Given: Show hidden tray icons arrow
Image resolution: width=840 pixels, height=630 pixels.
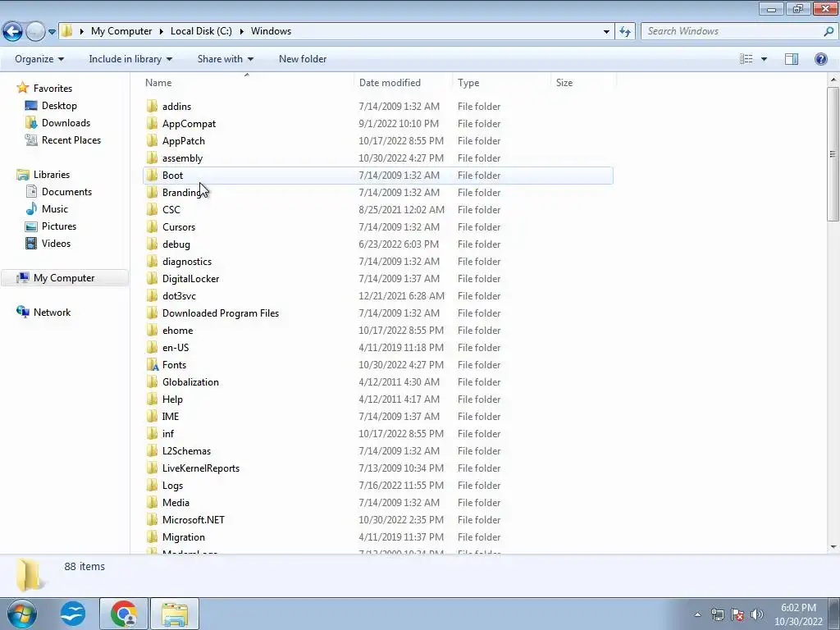Looking at the screenshot, I should tap(697, 614).
